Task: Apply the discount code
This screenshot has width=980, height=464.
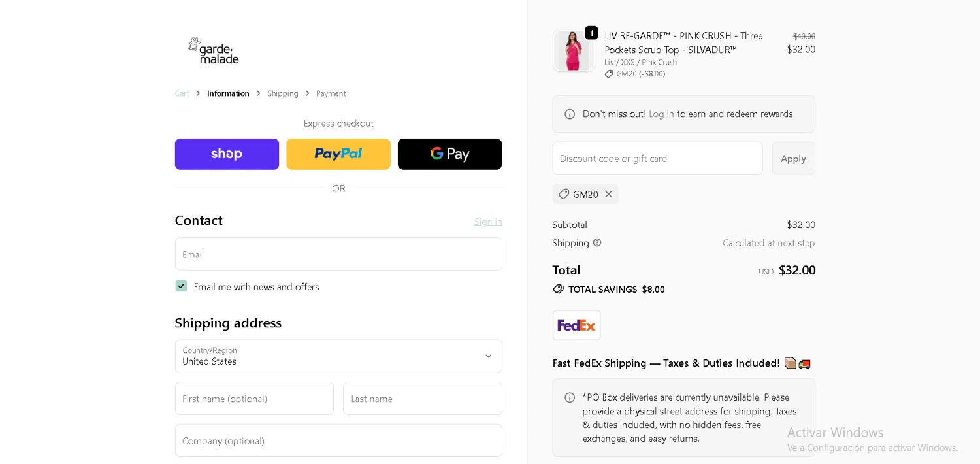Action: tap(793, 159)
